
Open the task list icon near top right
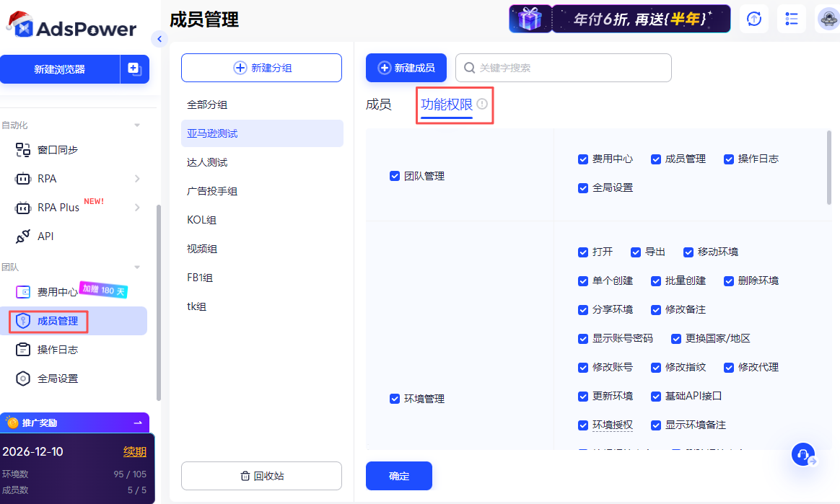[791, 19]
